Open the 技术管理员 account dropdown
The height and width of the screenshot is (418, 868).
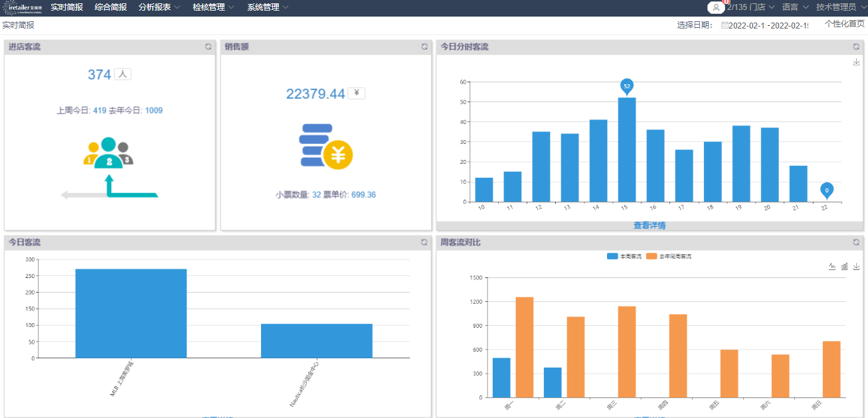(x=840, y=7)
